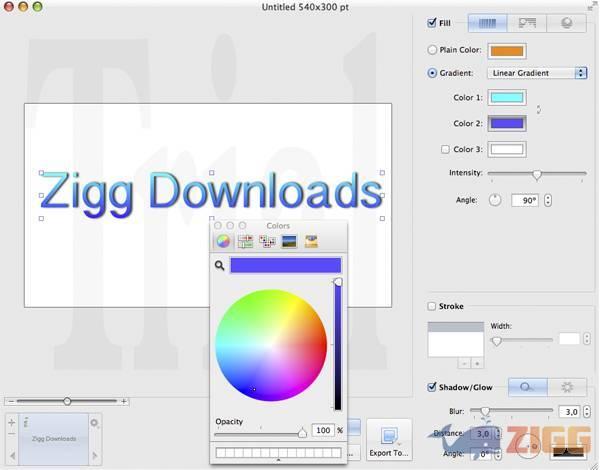
Task: Switch to the crayons color picker
Action: pyautogui.click(x=311, y=241)
